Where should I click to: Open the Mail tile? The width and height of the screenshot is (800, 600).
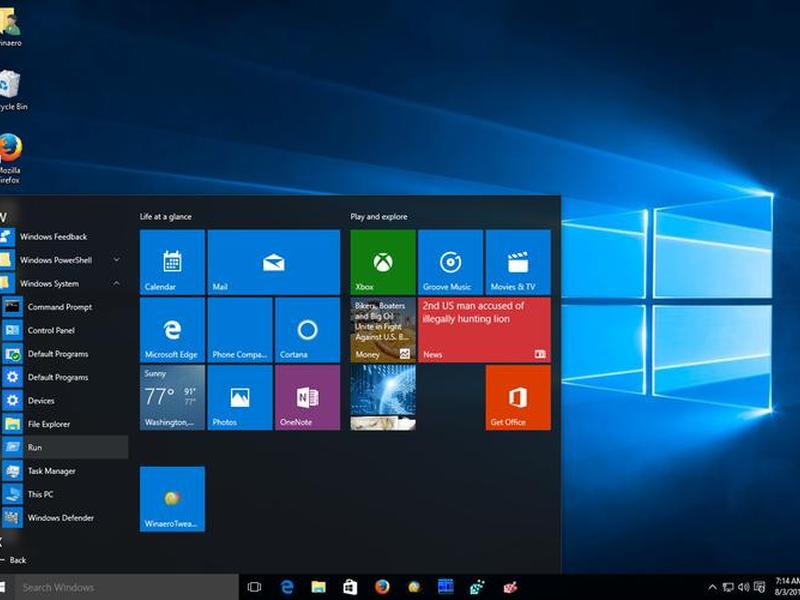click(x=274, y=262)
